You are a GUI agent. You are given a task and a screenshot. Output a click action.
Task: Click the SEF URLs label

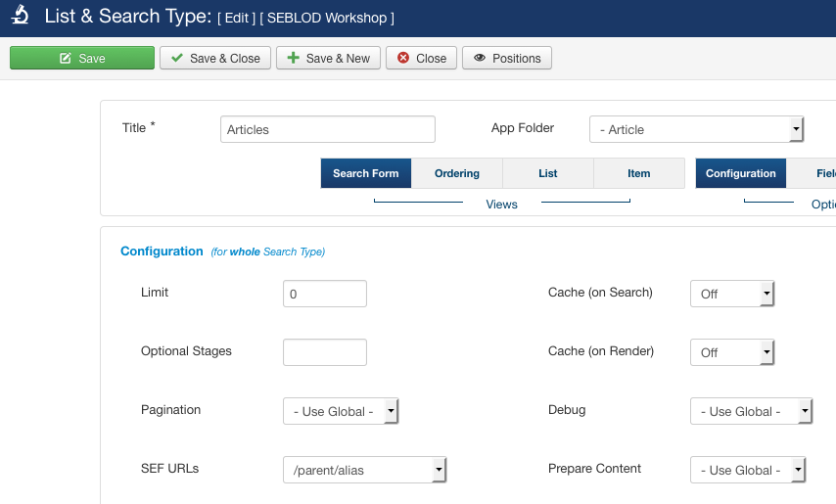point(169,469)
